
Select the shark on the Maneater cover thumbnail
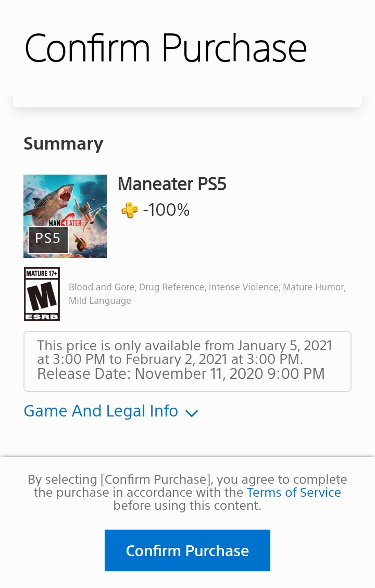(x=52, y=198)
